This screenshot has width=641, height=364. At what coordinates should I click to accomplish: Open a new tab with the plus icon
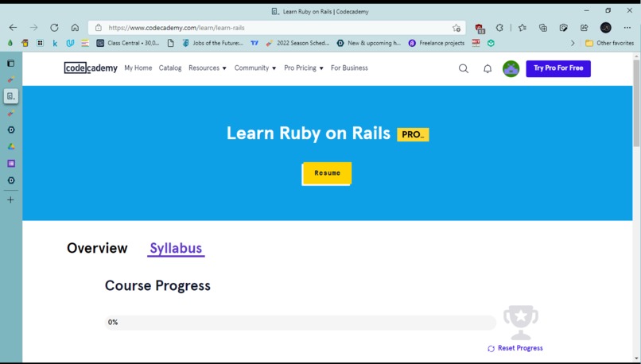pyautogui.click(x=11, y=199)
